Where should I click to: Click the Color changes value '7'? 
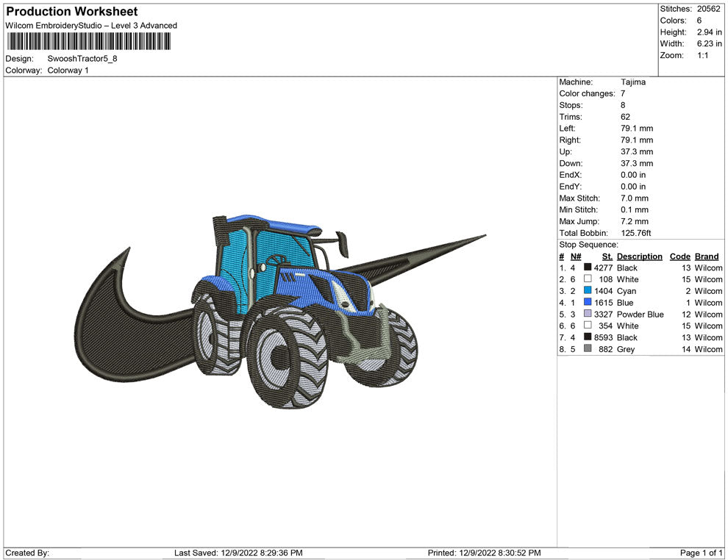(623, 93)
